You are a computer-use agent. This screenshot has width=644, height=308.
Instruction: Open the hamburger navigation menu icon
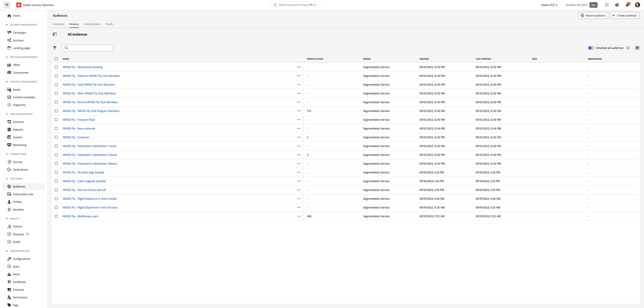click(x=7, y=5)
